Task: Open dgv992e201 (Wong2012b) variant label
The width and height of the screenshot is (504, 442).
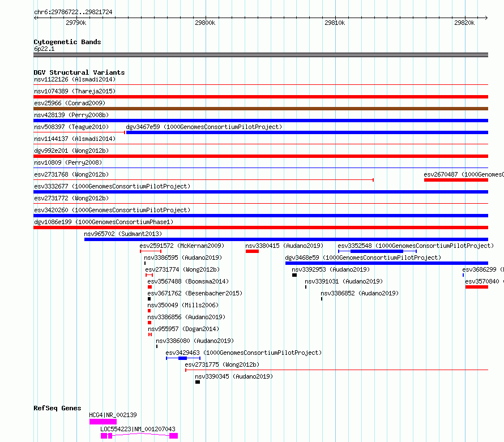Action: [71, 151]
